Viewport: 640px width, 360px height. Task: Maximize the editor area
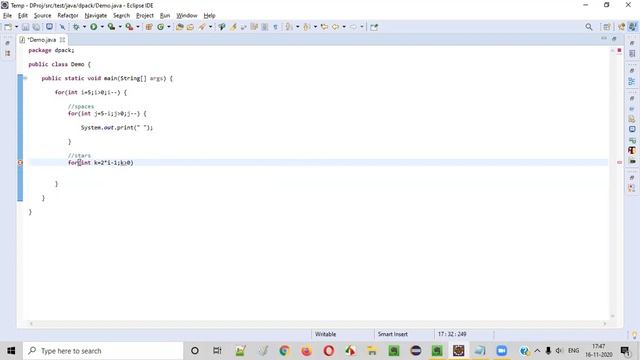click(x=614, y=39)
